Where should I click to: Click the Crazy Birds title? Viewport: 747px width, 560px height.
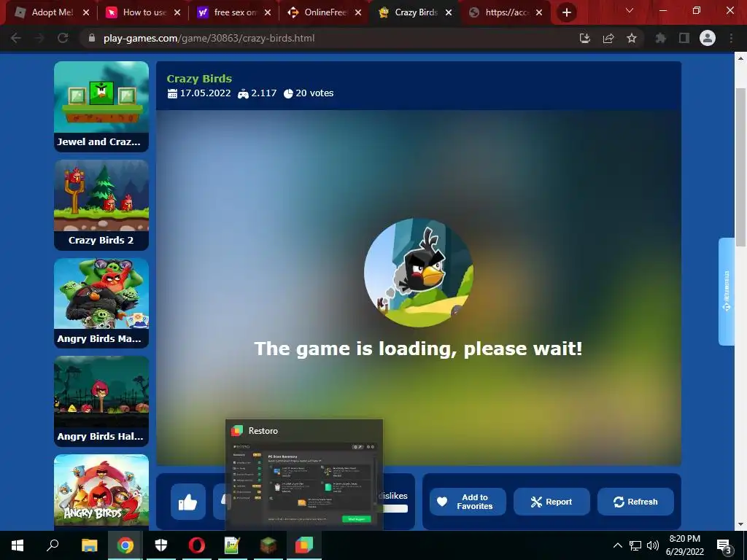tap(199, 79)
